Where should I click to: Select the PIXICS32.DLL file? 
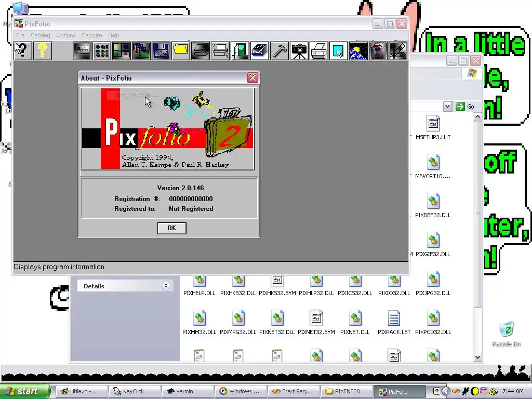[x=355, y=286]
